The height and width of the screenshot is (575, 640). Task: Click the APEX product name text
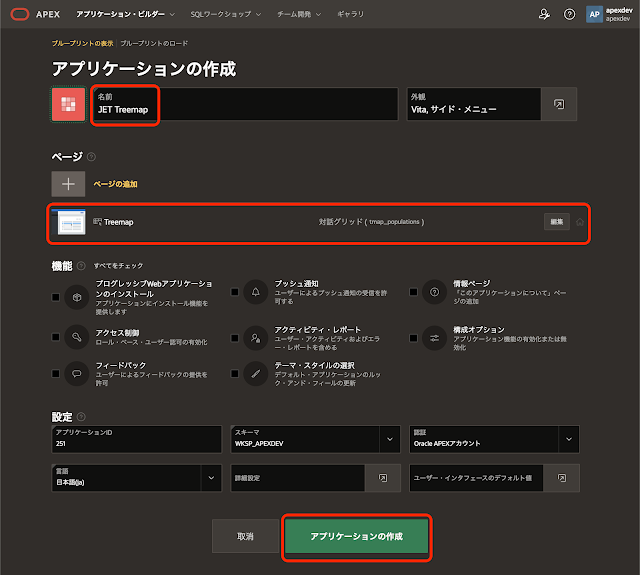pos(48,14)
